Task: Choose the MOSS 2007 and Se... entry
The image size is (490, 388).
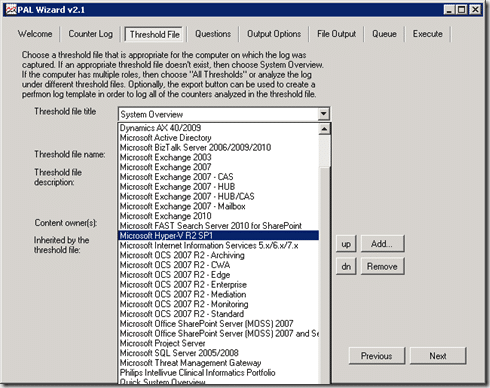Action: point(218,334)
